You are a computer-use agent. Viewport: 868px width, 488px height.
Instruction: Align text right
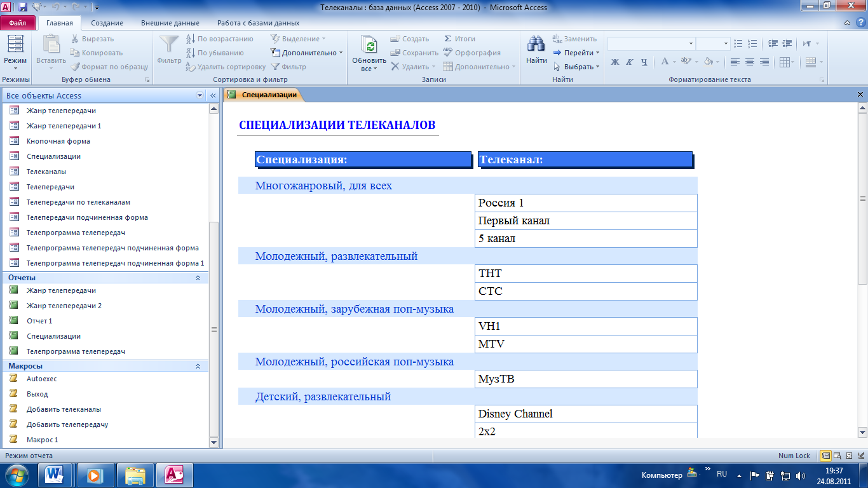click(764, 62)
